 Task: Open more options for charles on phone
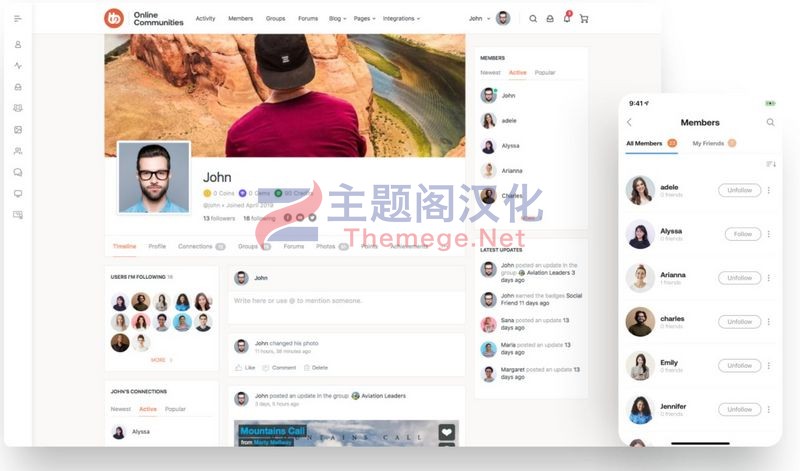click(x=768, y=322)
